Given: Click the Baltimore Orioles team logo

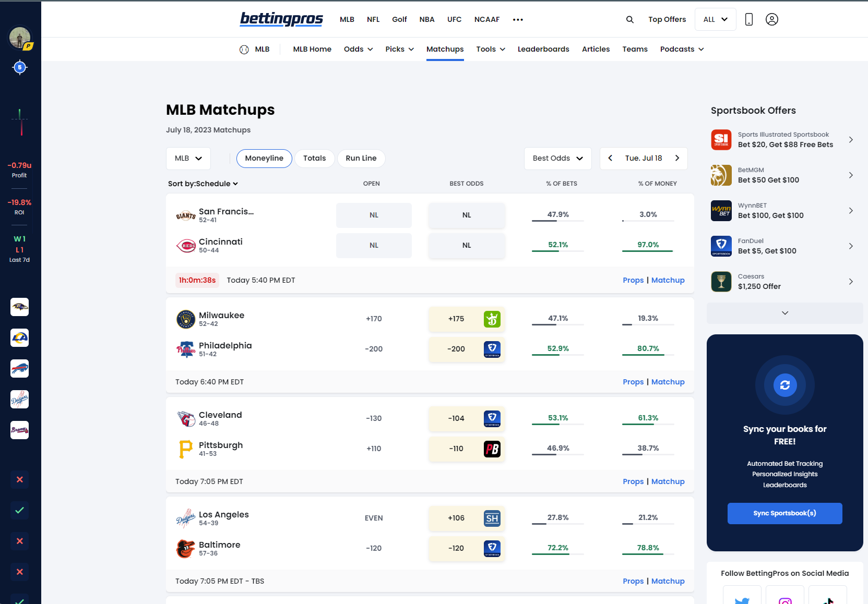Looking at the screenshot, I should [186, 549].
